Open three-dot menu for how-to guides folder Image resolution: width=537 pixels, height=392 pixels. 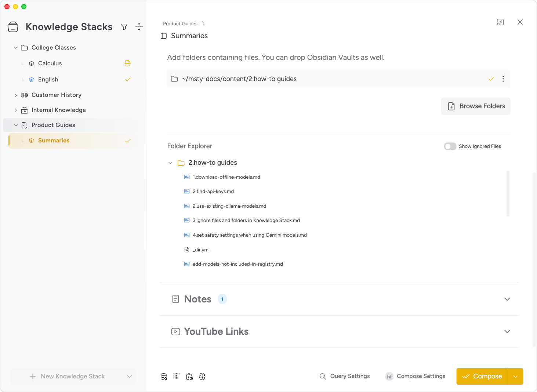[503, 79]
